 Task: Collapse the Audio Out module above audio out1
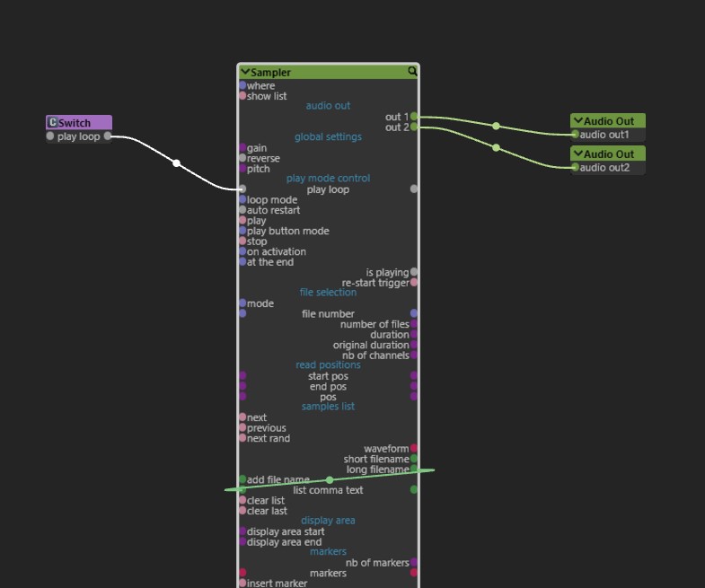[x=578, y=121]
